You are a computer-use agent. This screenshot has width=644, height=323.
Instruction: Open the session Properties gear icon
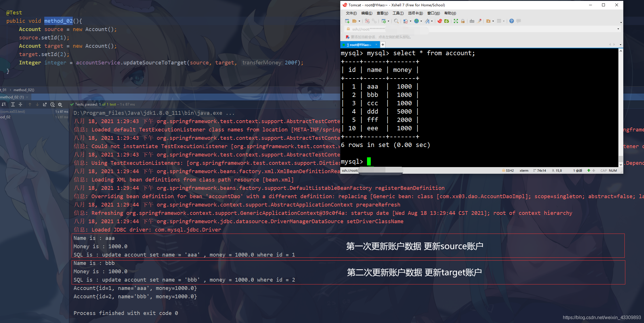(x=384, y=21)
